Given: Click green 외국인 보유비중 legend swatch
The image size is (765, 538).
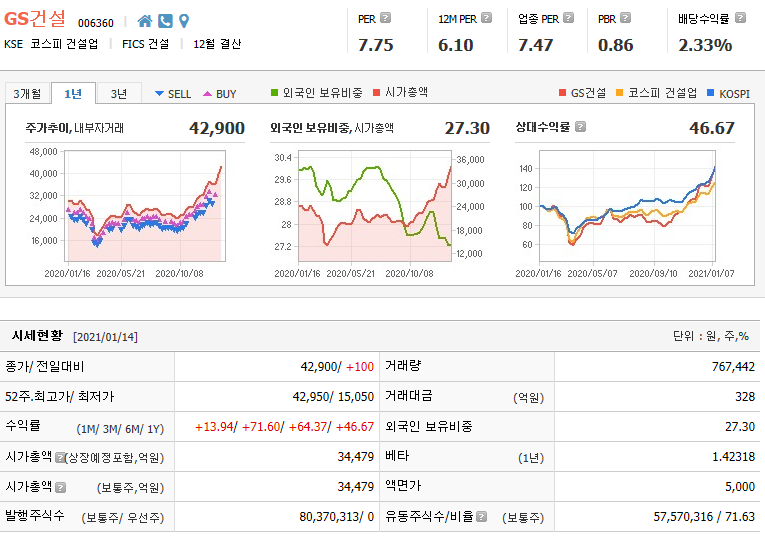Looking at the screenshot, I should pyautogui.click(x=274, y=93).
